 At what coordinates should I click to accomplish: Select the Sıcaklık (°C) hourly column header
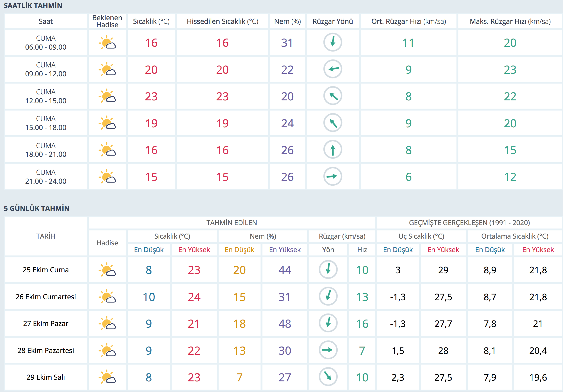pyautogui.click(x=151, y=21)
